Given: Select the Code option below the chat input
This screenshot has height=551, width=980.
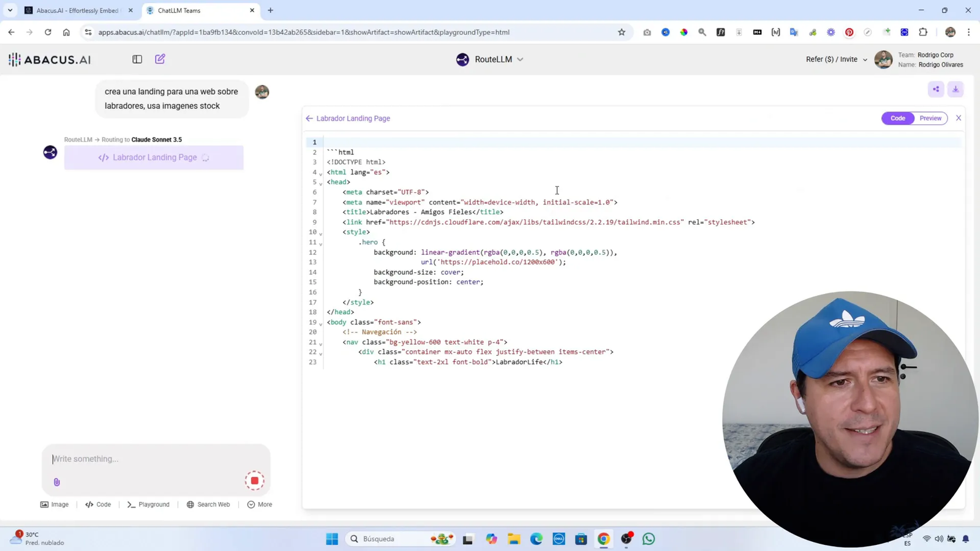Looking at the screenshot, I should pos(98,504).
